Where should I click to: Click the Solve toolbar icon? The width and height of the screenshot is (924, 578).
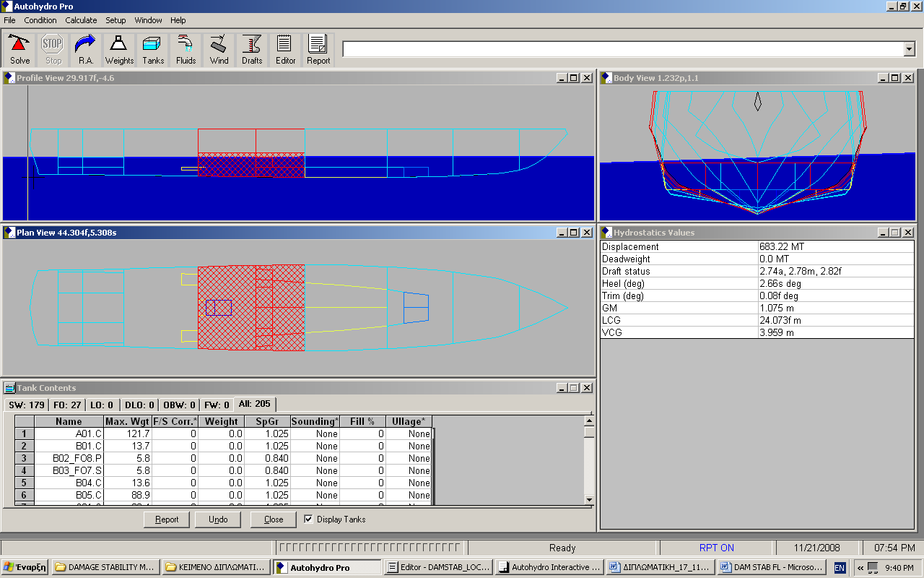(20, 49)
